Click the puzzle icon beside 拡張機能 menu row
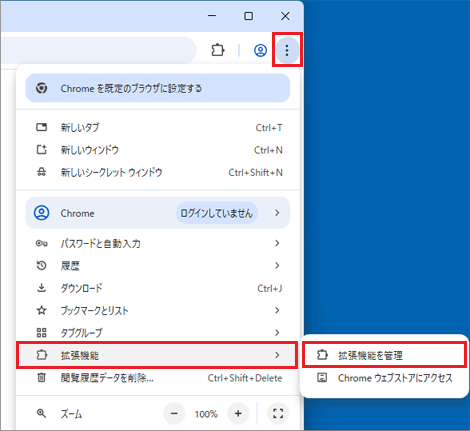470x431 pixels. [x=42, y=355]
